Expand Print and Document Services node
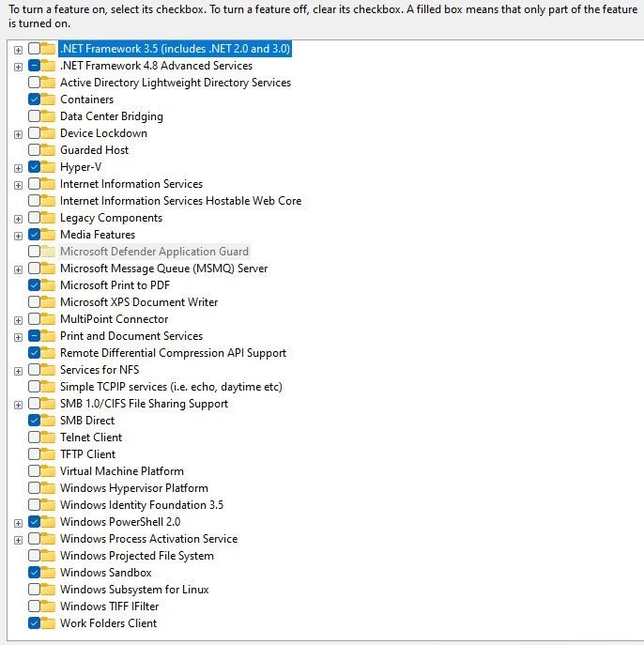644x645 pixels. [x=18, y=337]
